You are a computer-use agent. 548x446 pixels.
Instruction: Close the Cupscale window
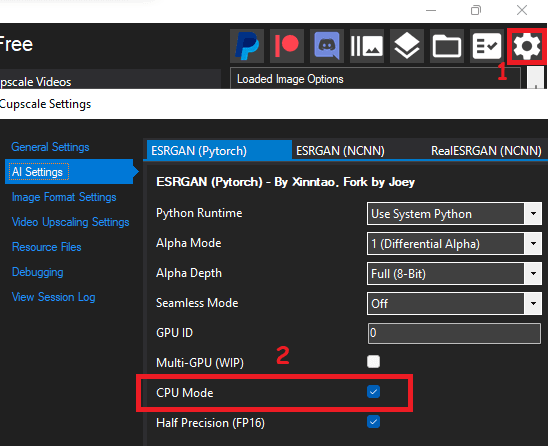point(522,10)
